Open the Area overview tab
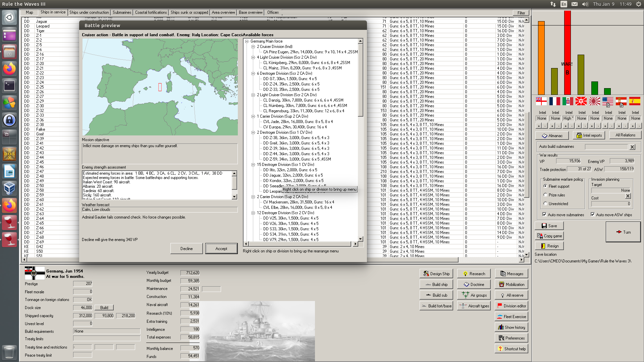This screenshot has height=362, width=644. (223, 12)
